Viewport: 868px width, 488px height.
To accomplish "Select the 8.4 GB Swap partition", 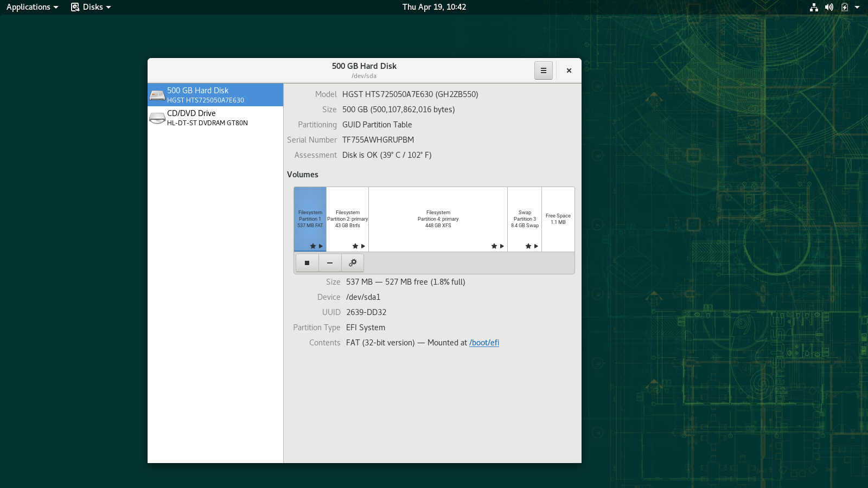I will pos(525,219).
